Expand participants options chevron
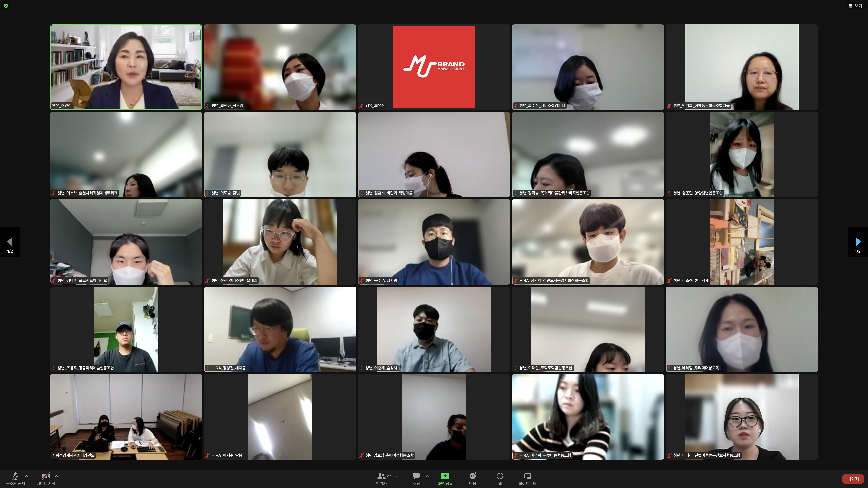Viewport: 868px width, 488px height. [397, 476]
